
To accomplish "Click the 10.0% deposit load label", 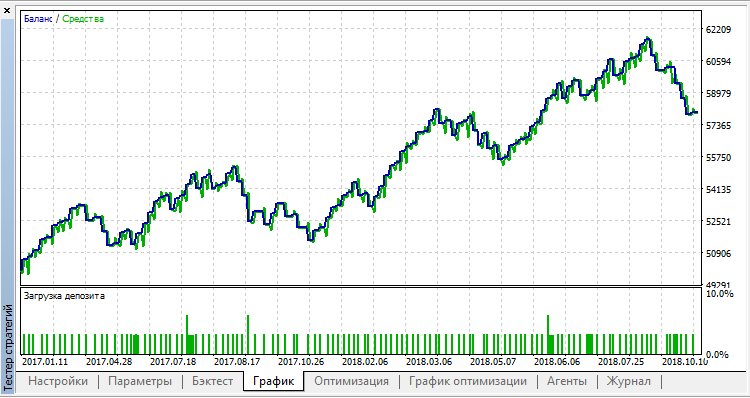I will coord(719,293).
